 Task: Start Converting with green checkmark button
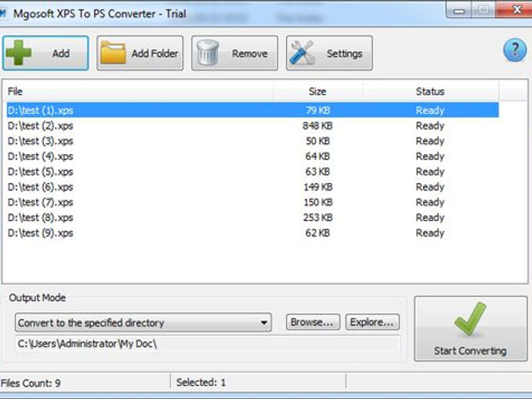tap(470, 329)
